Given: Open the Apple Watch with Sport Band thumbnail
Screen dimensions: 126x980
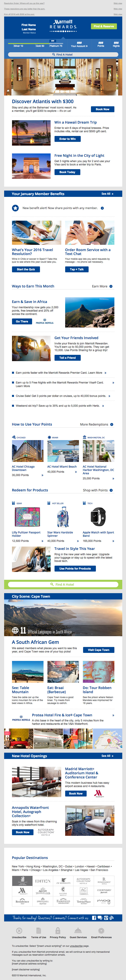Looking at the screenshot, I should click(x=98, y=518).
